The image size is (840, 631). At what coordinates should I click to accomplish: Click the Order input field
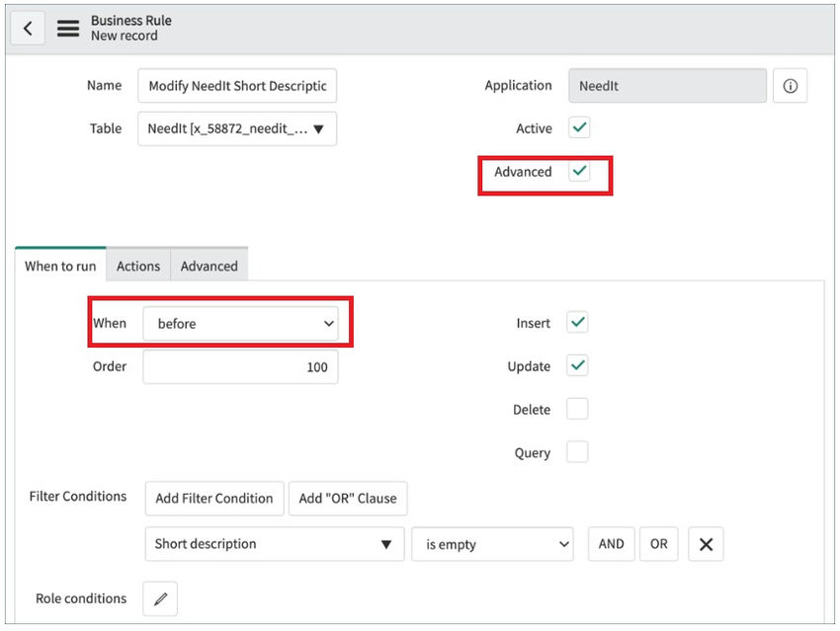click(x=240, y=366)
